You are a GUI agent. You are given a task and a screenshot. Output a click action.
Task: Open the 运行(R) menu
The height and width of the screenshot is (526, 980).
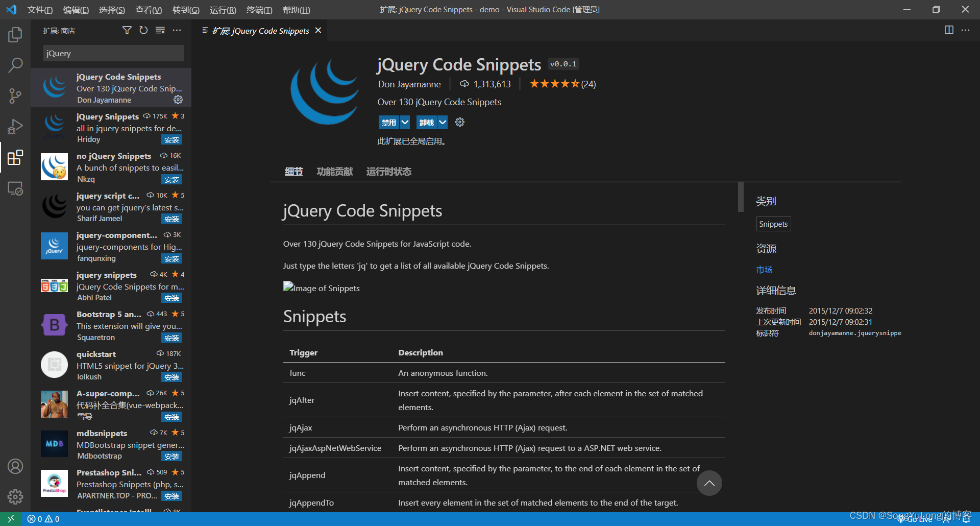[223, 10]
